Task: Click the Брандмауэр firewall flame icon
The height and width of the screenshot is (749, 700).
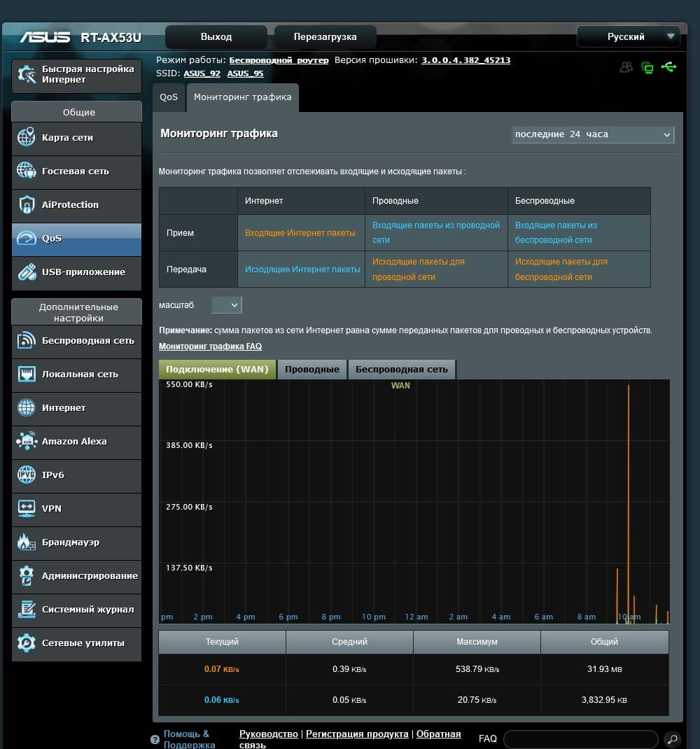Action: (x=26, y=542)
